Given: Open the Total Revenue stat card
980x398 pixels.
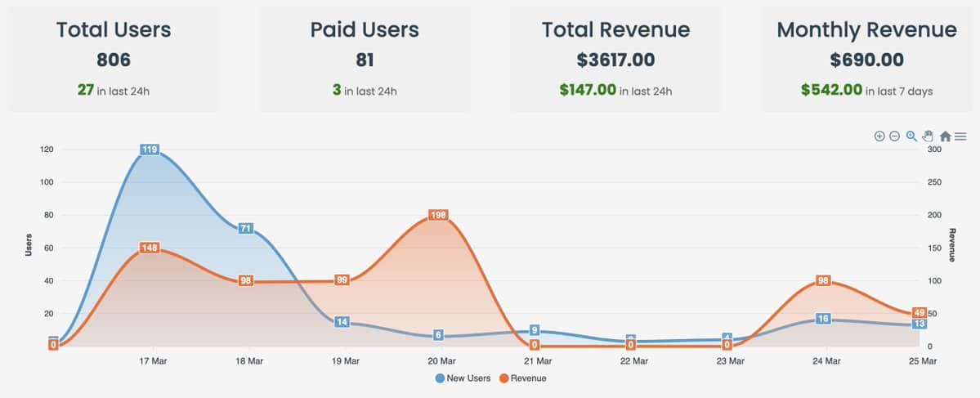Looking at the screenshot, I should coord(615,60).
